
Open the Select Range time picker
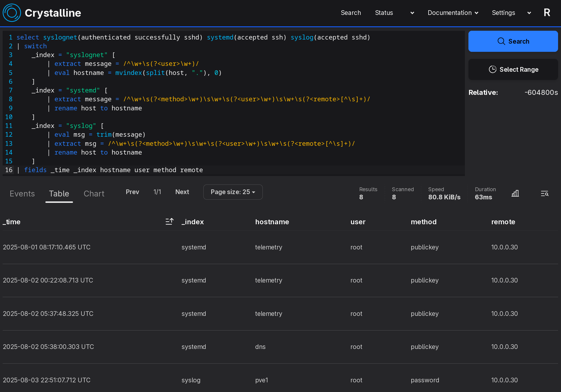click(513, 69)
